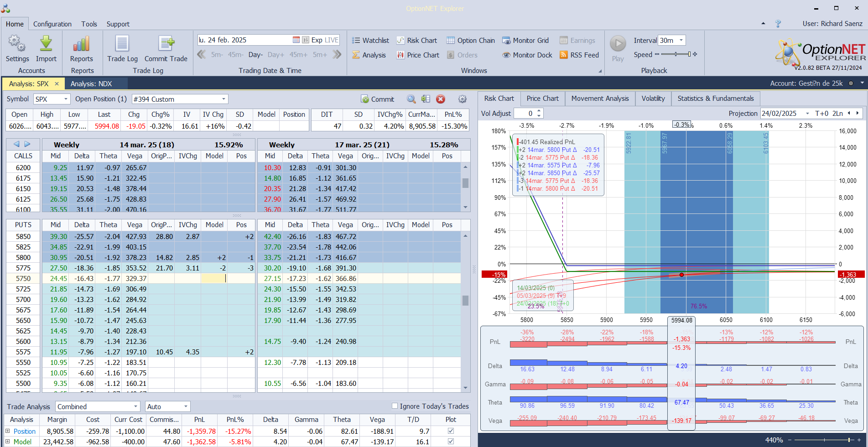Increase the Vol Adjust stepper value
The image size is (868, 447).
539,111
